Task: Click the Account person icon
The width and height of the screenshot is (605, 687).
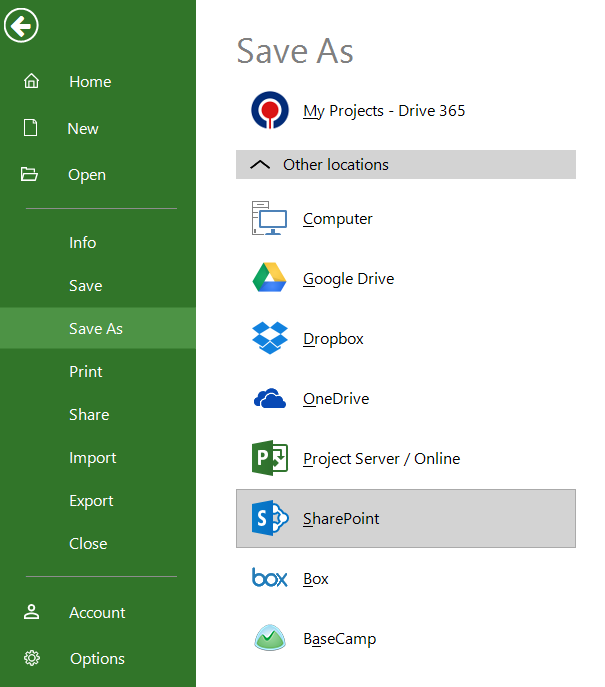Action: 31,612
